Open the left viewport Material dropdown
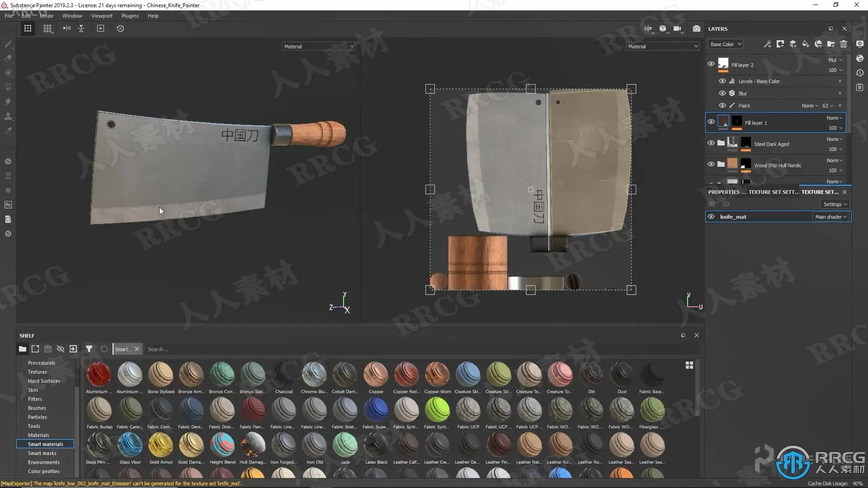Screen dimensions: 868x488 (x=319, y=47)
